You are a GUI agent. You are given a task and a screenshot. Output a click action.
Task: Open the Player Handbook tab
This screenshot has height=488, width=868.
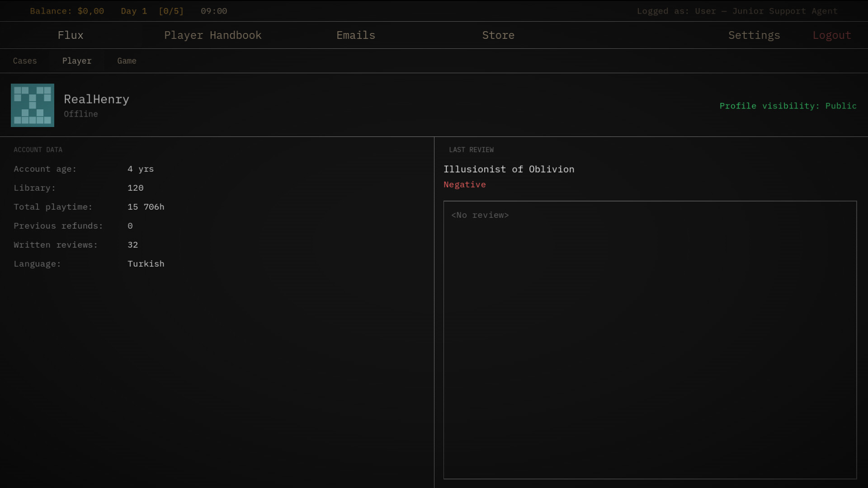coord(213,35)
